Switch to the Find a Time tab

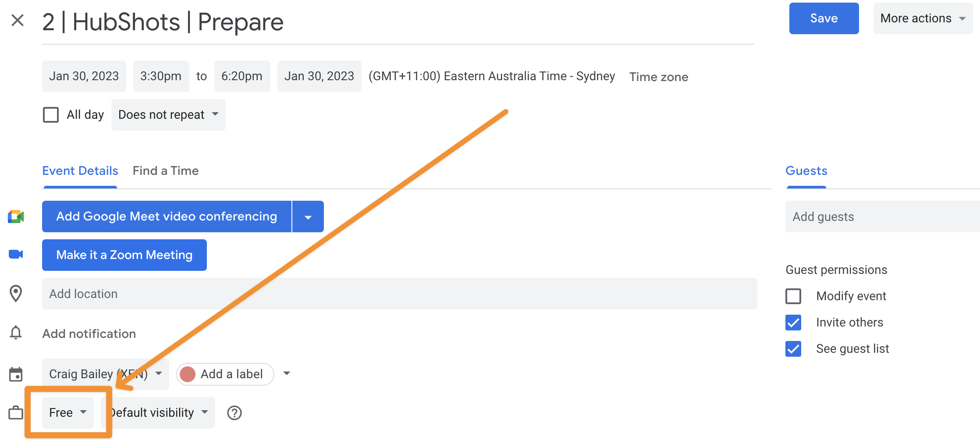tap(166, 171)
